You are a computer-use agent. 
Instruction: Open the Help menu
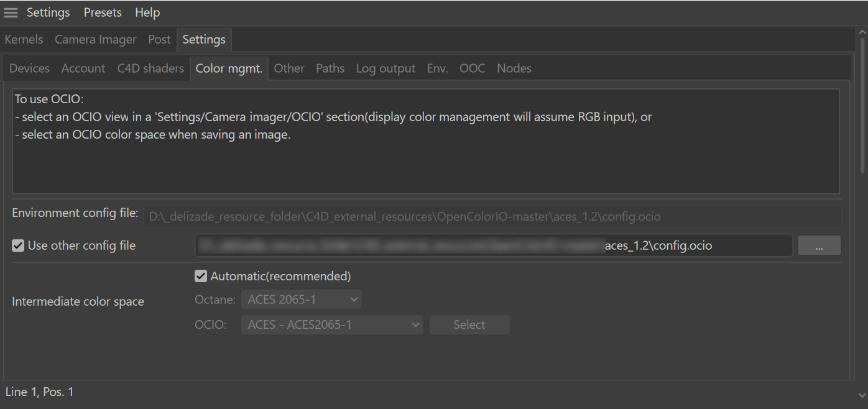147,12
